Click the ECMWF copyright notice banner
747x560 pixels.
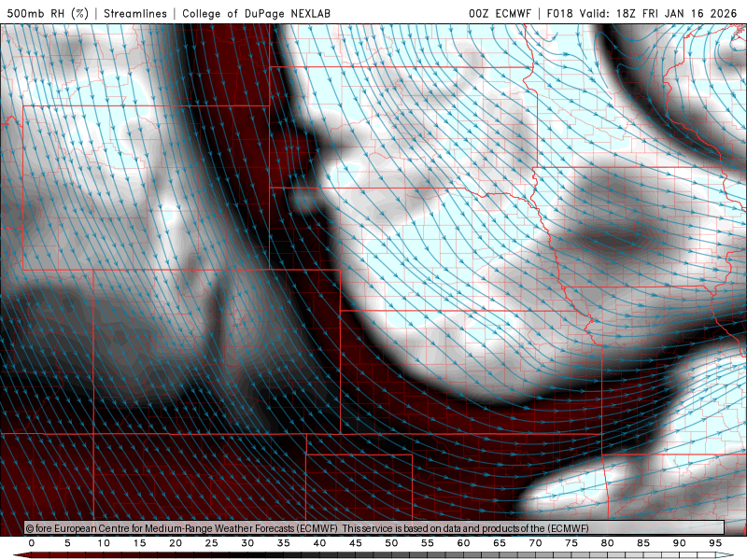tap(374, 528)
